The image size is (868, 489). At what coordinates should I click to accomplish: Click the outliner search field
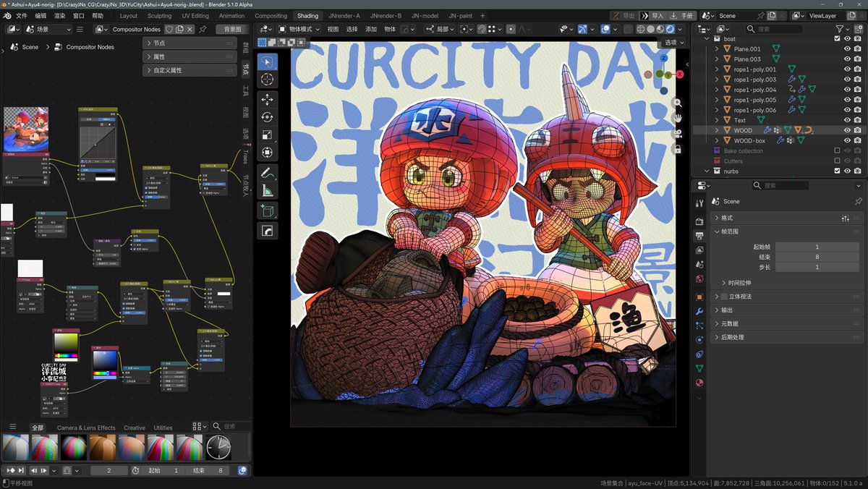coord(773,29)
